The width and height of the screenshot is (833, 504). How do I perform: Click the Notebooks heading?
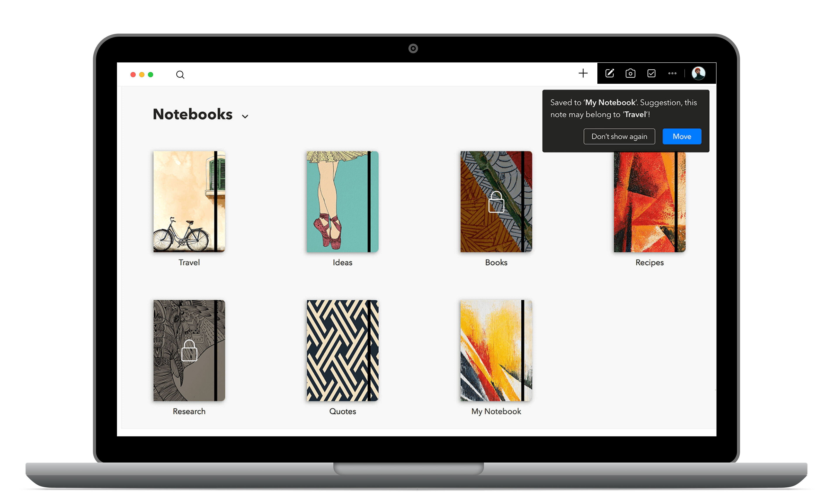[x=193, y=114]
